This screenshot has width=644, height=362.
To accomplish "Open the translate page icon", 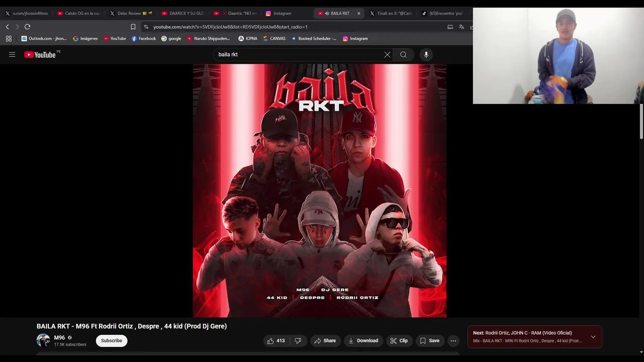I will 461,27.
